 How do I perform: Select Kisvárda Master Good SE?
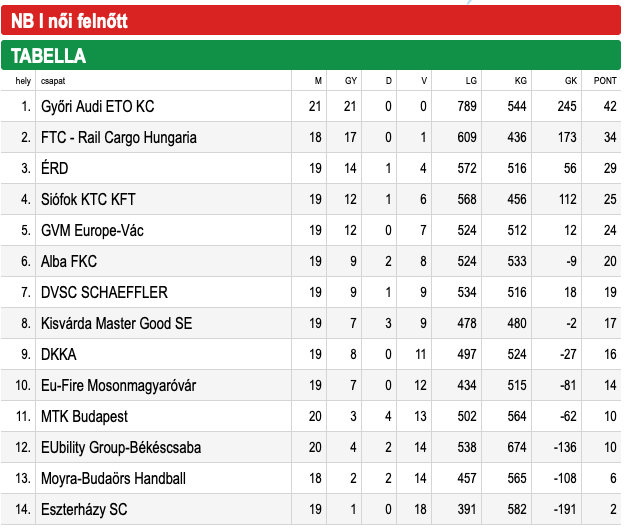pos(116,323)
